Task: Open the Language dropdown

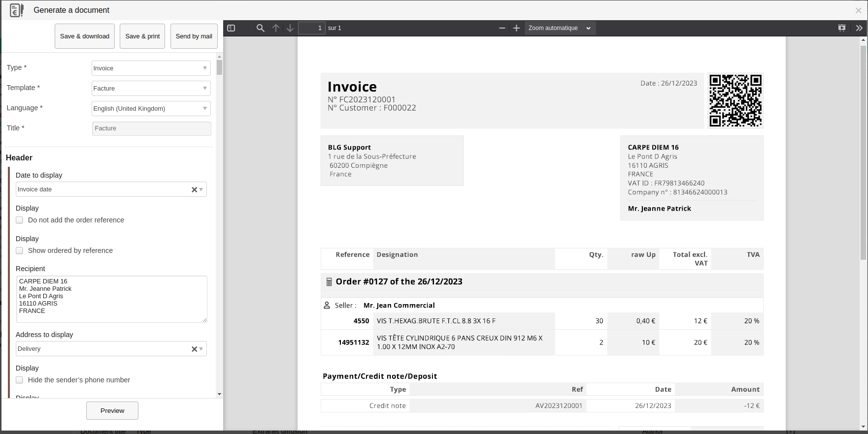Action: (x=151, y=109)
